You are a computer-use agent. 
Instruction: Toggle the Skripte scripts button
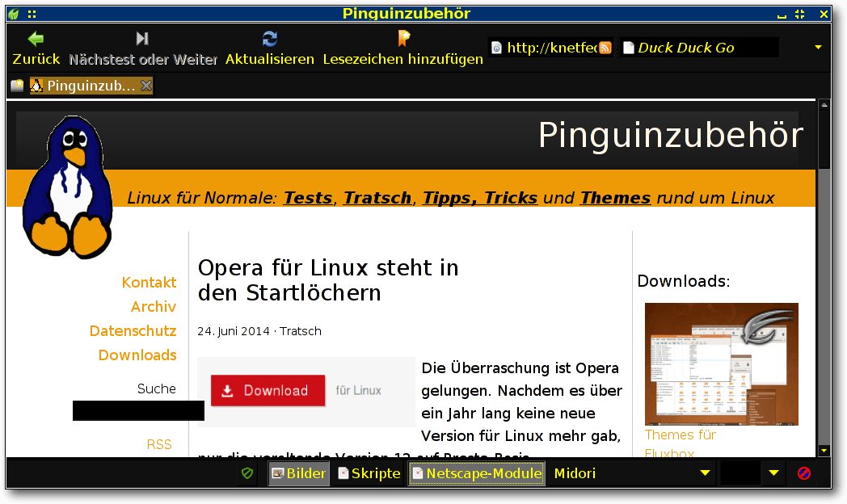coord(369,473)
